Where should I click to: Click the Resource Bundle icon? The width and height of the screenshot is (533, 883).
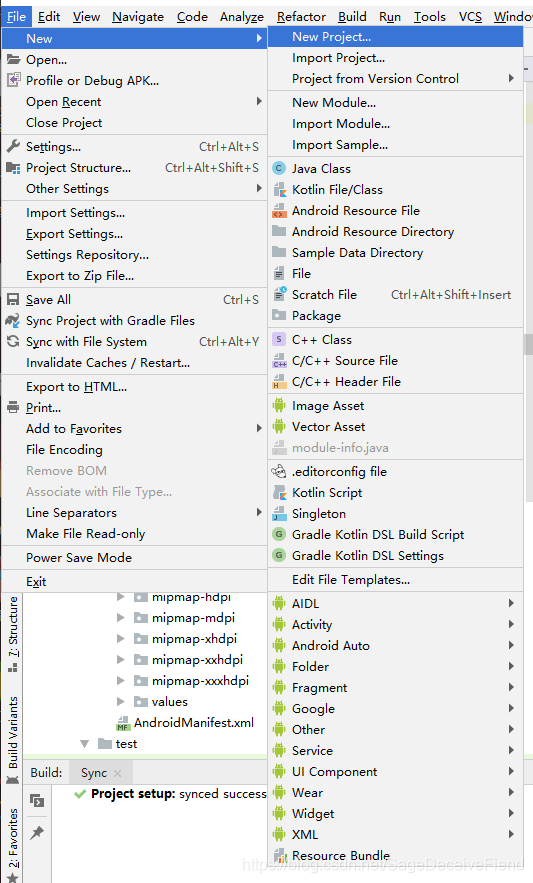coord(279,856)
